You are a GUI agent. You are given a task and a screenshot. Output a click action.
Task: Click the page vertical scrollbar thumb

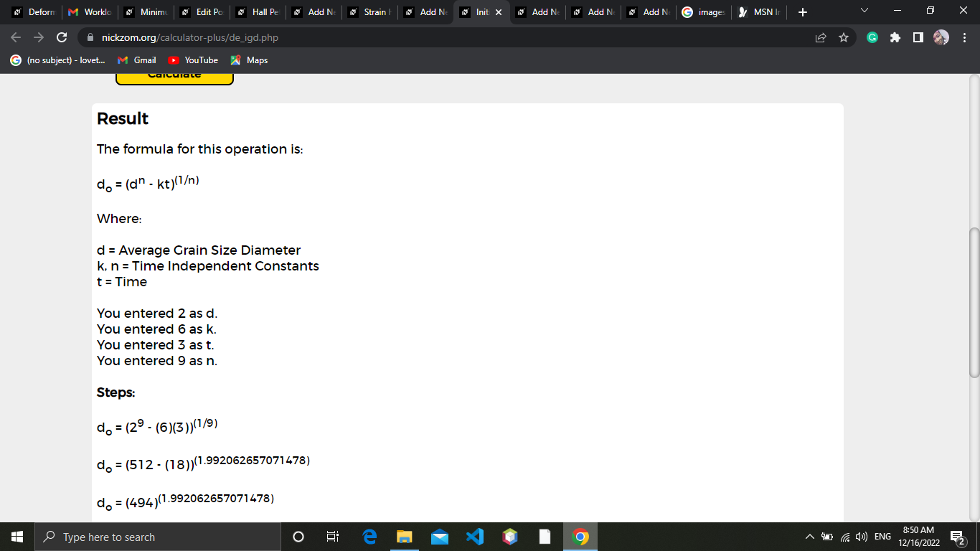coord(974,303)
